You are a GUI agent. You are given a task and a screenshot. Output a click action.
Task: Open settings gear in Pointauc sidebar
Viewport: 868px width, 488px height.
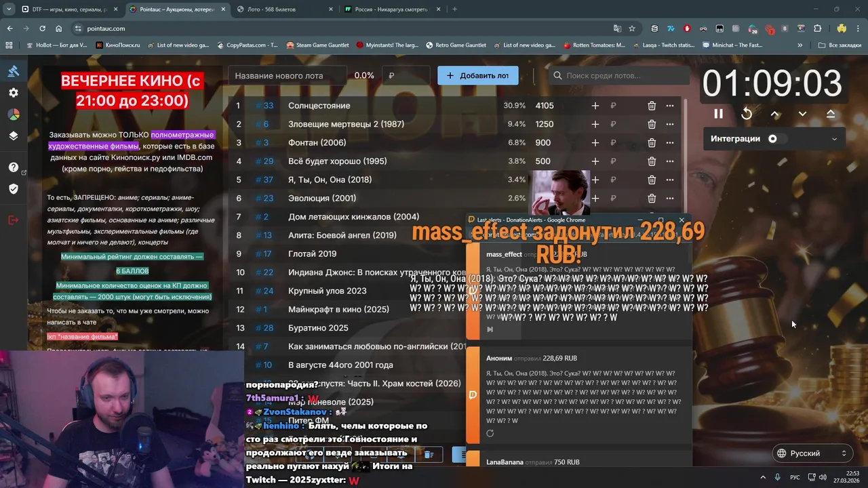tap(14, 93)
